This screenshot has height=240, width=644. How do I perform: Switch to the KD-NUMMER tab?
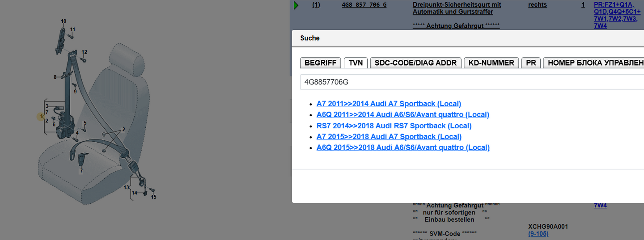point(491,63)
